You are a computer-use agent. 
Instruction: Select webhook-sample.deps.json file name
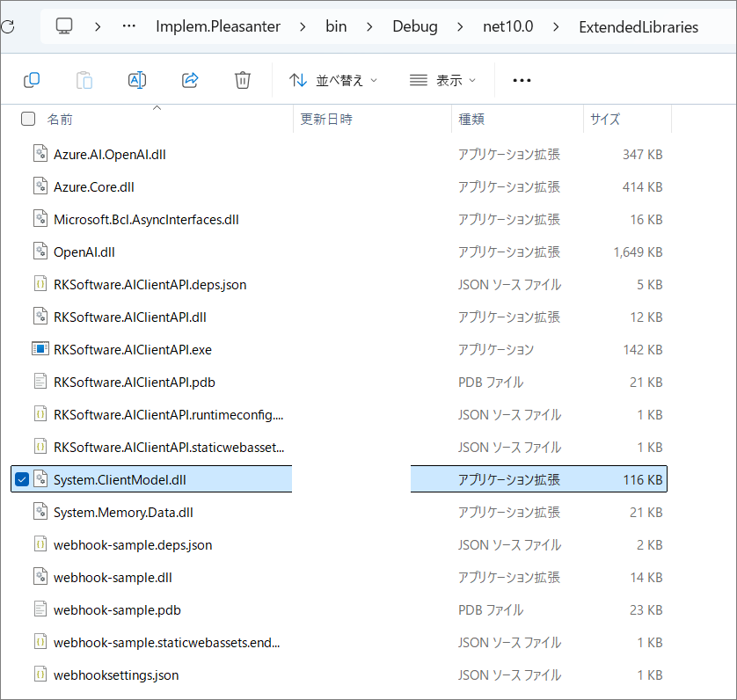click(133, 545)
